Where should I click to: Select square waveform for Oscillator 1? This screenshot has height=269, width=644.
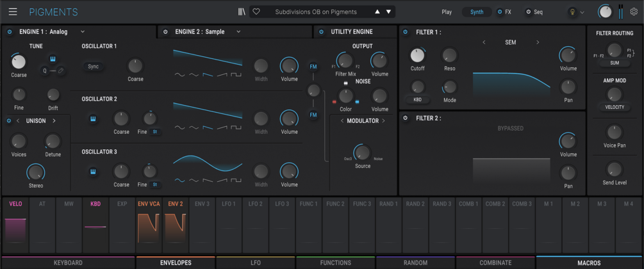click(x=236, y=75)
